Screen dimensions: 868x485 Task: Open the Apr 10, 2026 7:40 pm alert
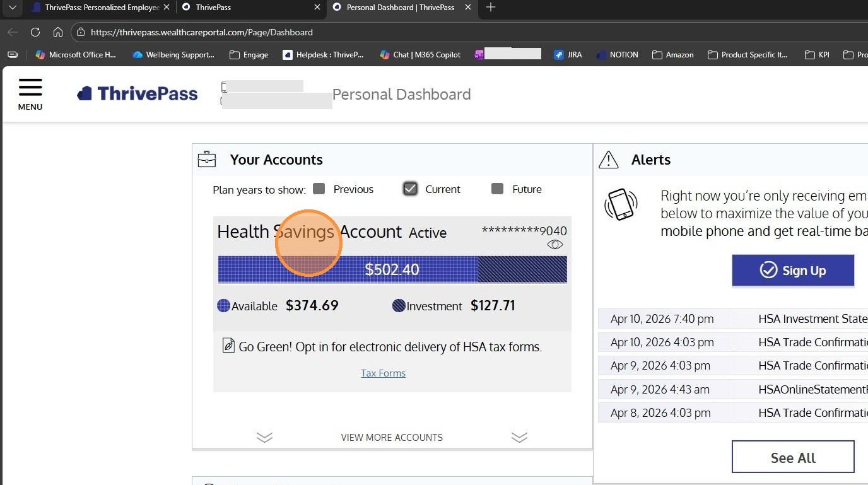tap(733, 318)
